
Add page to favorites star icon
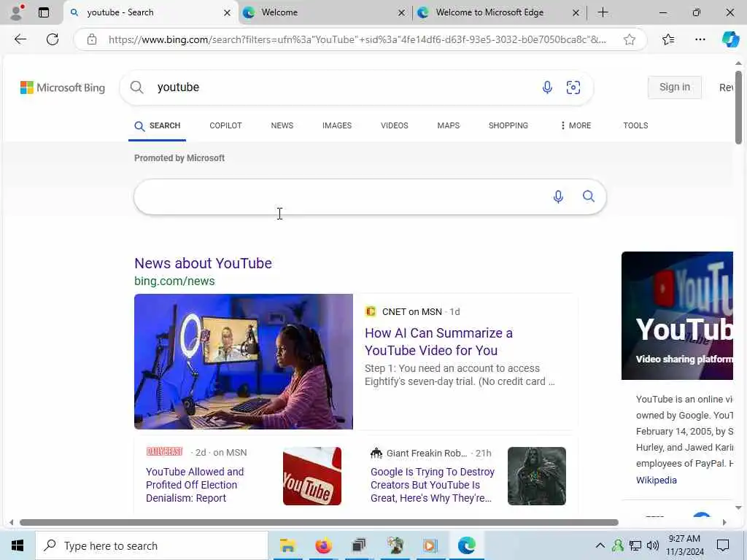pyautogui.click(x=630, y=39)
